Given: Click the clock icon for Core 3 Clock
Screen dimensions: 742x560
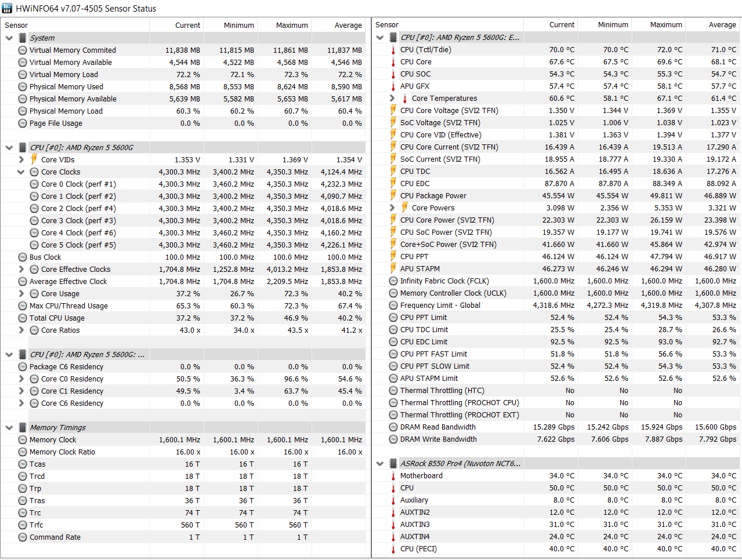Looking at the screenshot, I should (34, 220).
